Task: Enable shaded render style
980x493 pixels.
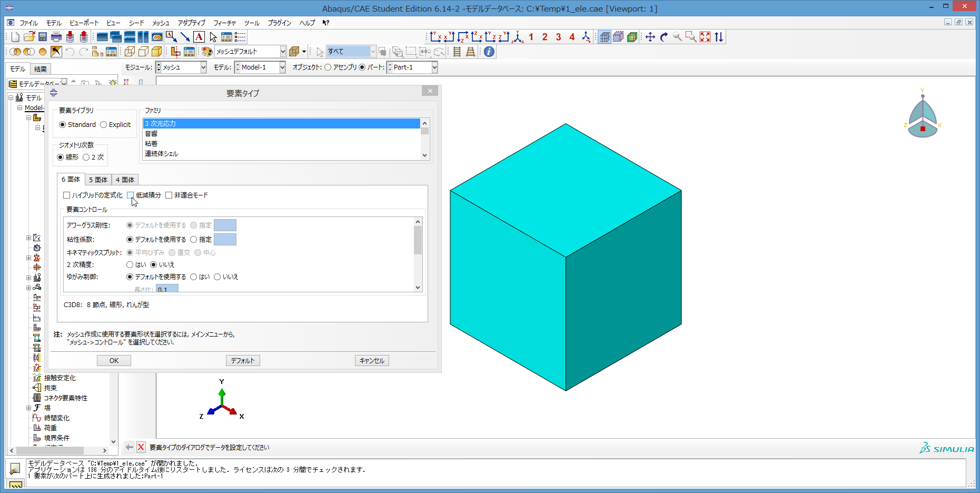Action: (157, 52)
